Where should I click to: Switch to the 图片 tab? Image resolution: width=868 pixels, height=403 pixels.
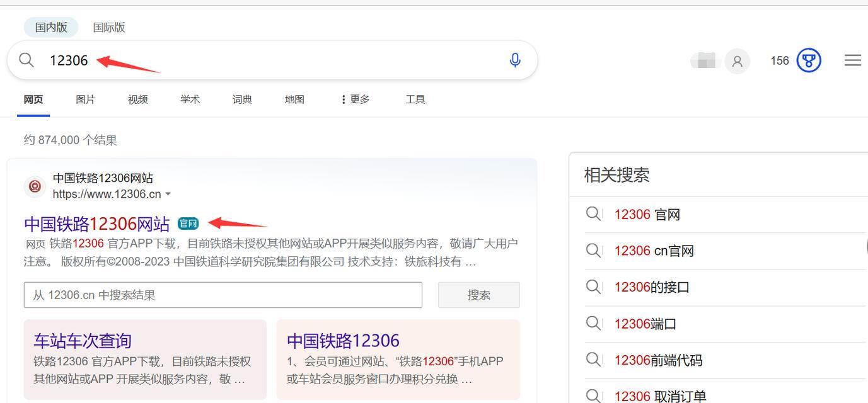point(86,99)
